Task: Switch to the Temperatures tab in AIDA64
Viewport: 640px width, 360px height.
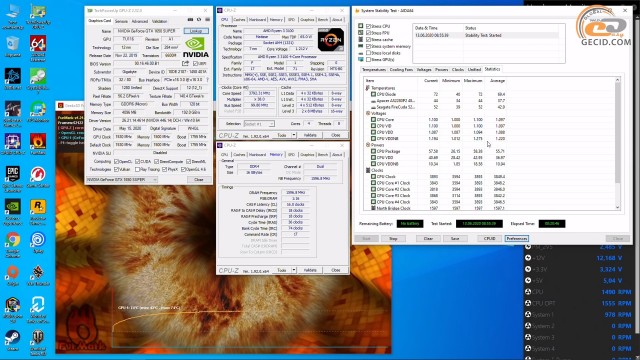Action: coord(374,70)
